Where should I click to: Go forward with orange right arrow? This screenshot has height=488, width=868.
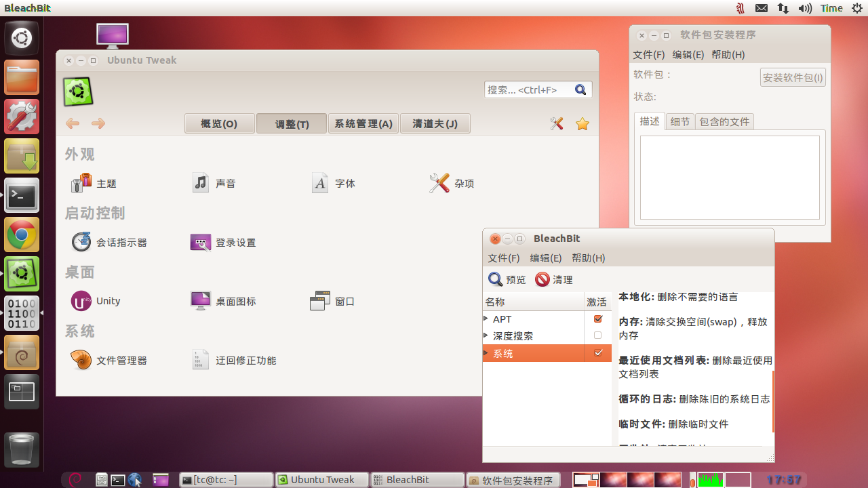click(98, 123)
